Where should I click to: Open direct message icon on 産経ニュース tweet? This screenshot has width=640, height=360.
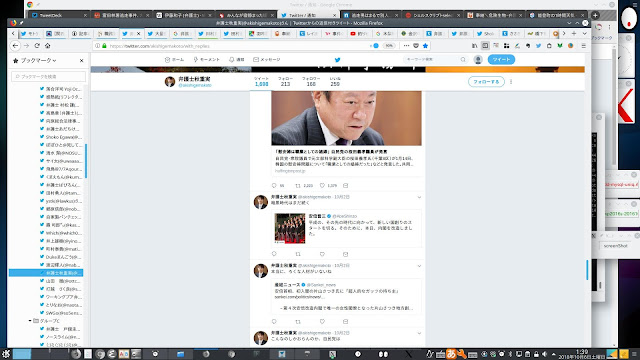[x=345, y=322]
